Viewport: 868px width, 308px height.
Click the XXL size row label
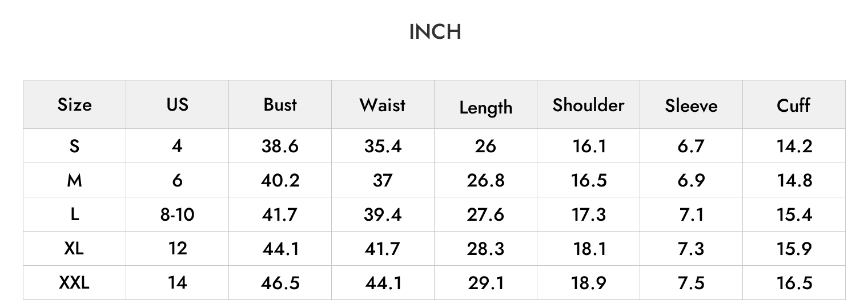(74, 283)
